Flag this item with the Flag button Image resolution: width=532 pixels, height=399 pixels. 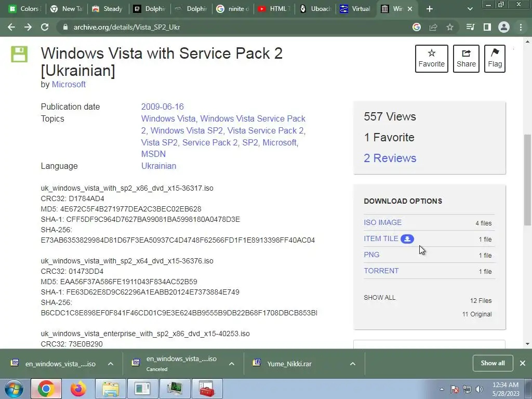pos(495,58)
